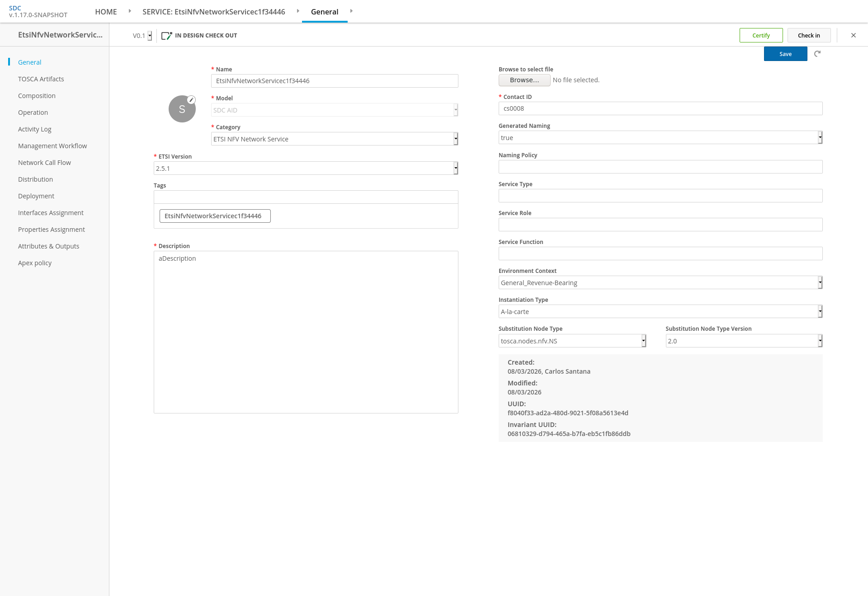Open the Environment Context dropdown
The width and height of the screenshot is (868, 596).
pos(660,282)
